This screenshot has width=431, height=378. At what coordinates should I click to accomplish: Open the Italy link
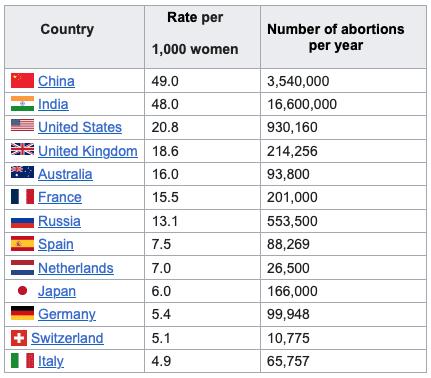coord(51,361)
